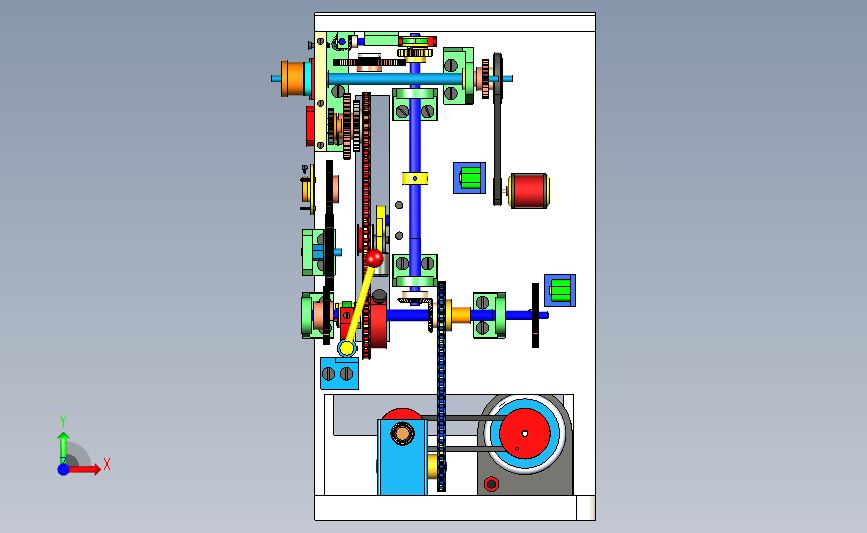Image resolution: width=867 pixels, height=533 pixels.
Task: Select the red ball knob on the yellow lever
Action: (x=374, y=258)
